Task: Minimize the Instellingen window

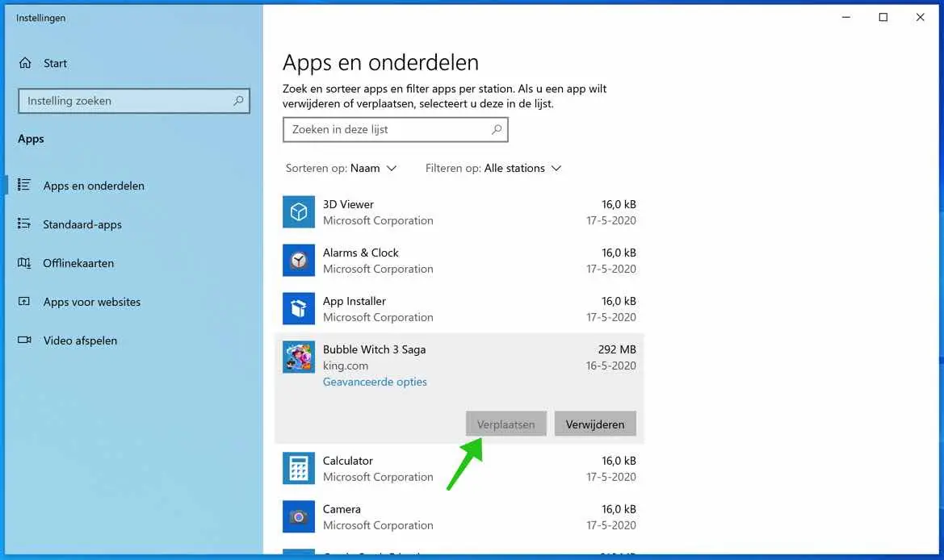Action: click(845, 17)
